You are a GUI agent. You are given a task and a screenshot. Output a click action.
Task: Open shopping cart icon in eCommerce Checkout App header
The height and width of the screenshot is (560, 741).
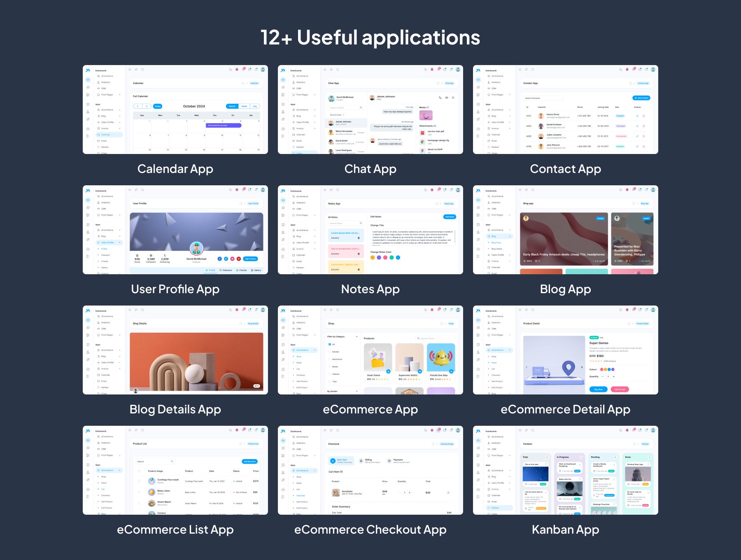438,430
